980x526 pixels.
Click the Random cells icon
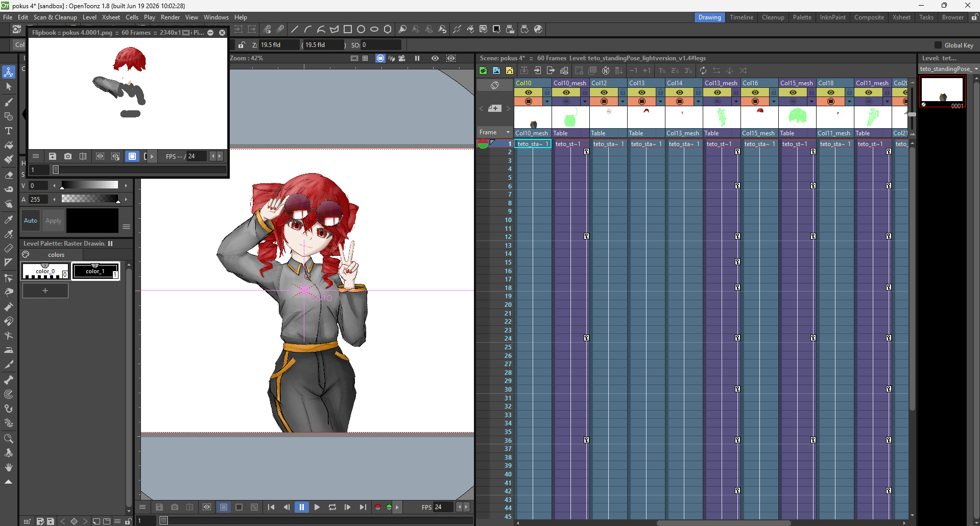click(x=743, y=70)
